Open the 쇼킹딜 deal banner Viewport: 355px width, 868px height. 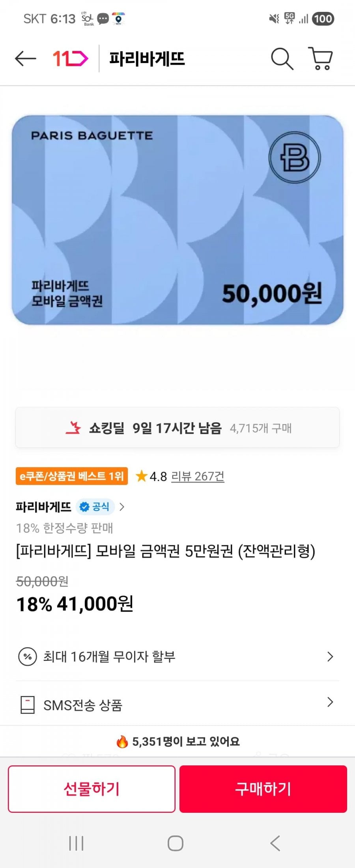point(177,428)
